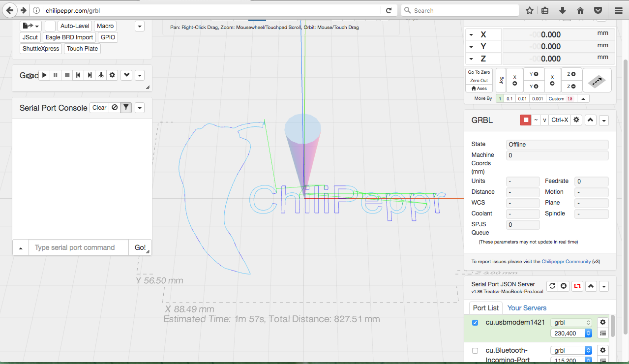Screen dimensions: 629x364
Task: Uncheck the cu.usbmodem1421 port checkbox
Action: point(475,323)
